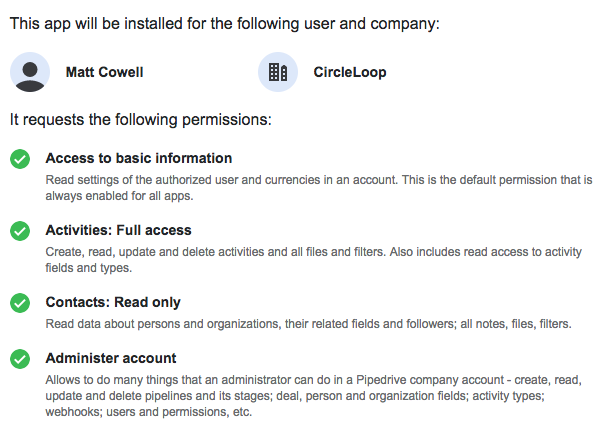Click green checkmark beside Administer account
This screenshot has width=613, height=430.
tap(20, 359)
